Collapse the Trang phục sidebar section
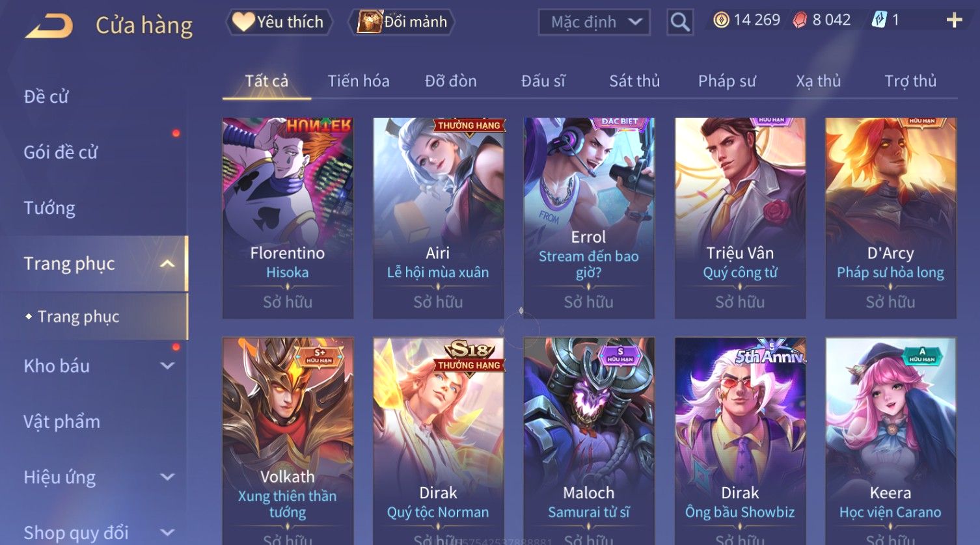 pyautogui.click(x=167, y=263)
